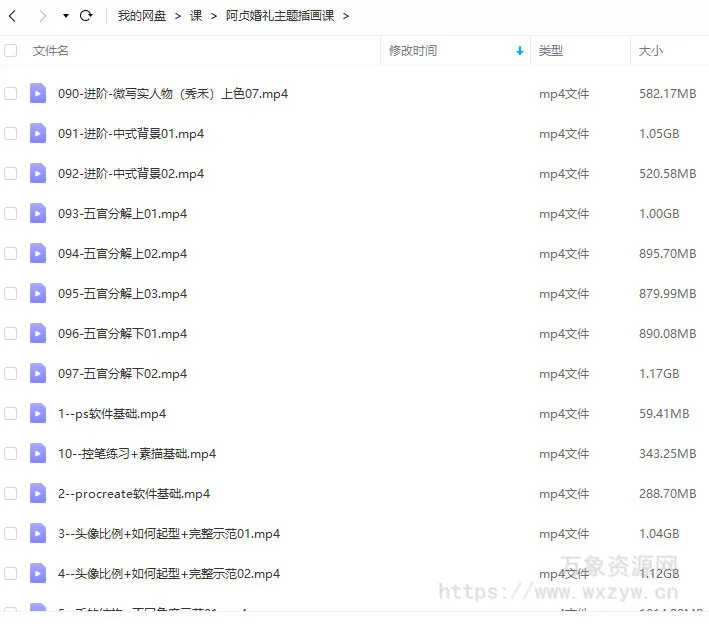Click the video icon for 1--ps软件基础.mp4
Screen dimensions: 709x626
38,413
